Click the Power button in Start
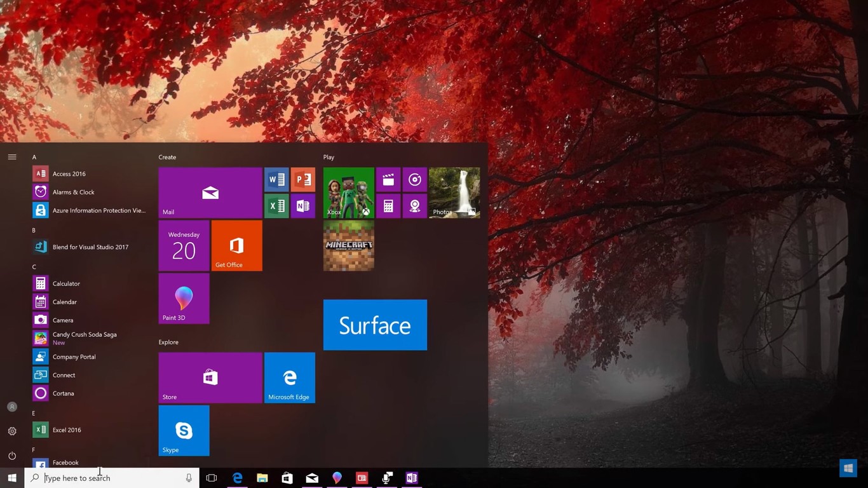Screen dimensions: 868x488 pyautogui.click(x=12, y=456)
